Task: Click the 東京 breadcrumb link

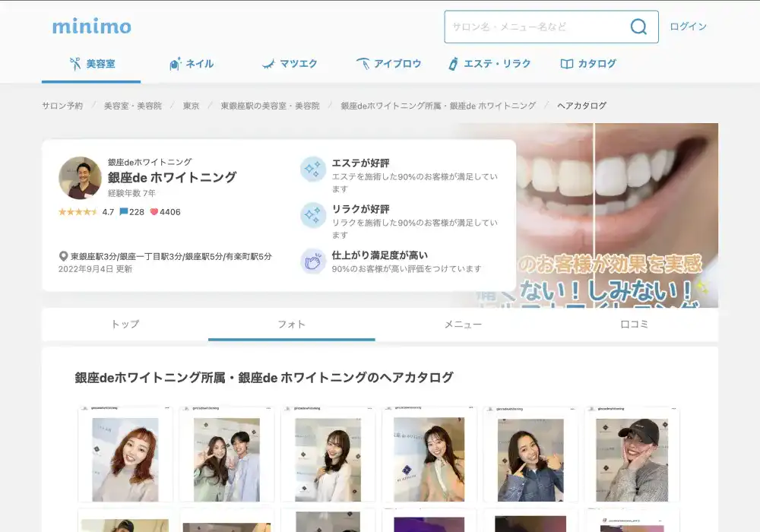Action: [x=191, y=106]
